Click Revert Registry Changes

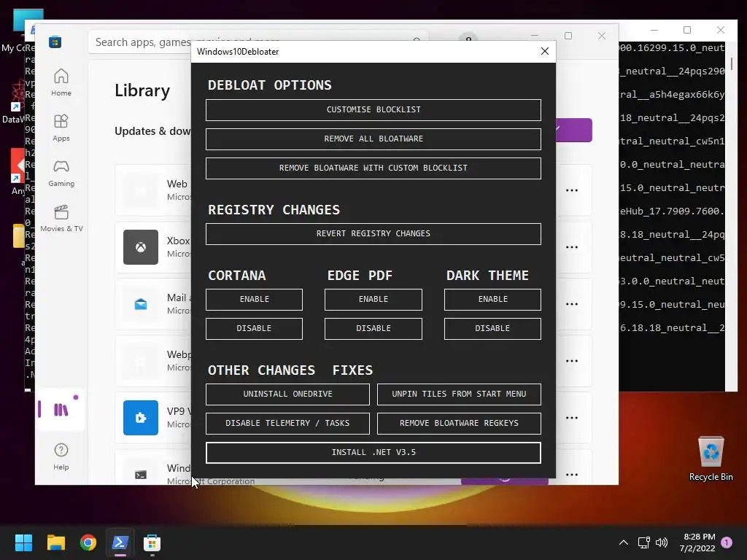pyautogui.click(x=373, y=233)
